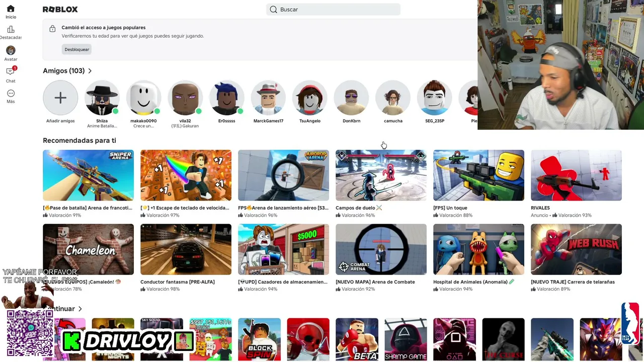644x362 pixels.
Task: Open friend DonKbrn's avatar
Action: tap(352, 98)
